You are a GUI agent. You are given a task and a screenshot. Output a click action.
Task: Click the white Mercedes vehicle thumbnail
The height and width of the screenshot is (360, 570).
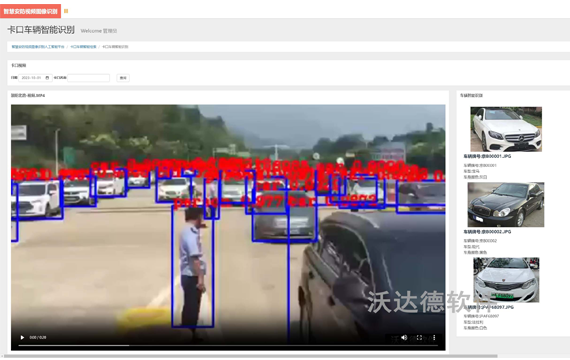(x=506, y=129)
